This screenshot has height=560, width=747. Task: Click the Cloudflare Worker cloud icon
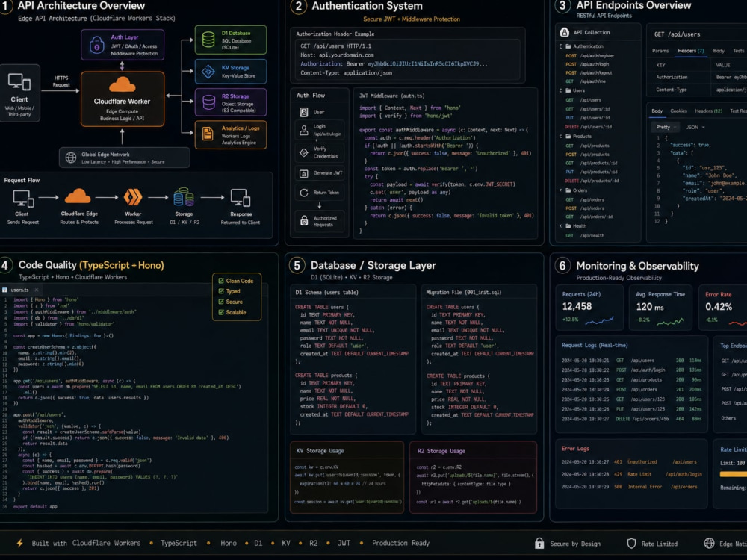123,85
